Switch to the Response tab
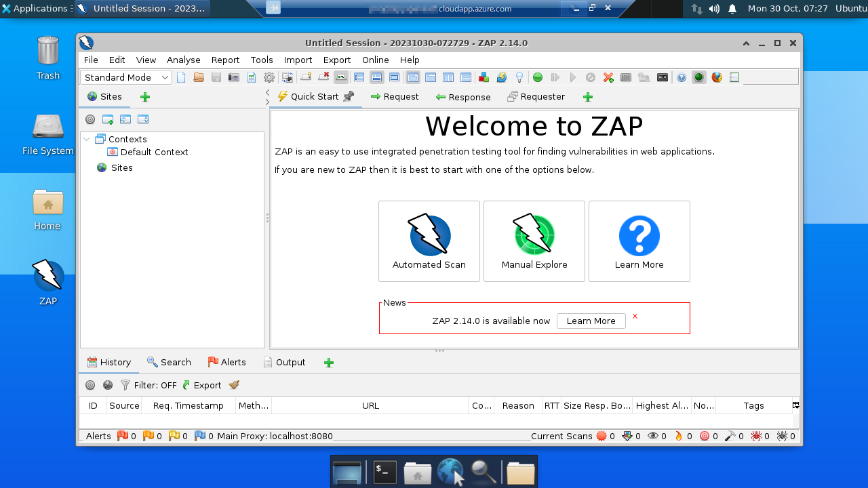868x488 pixels. (x=463, y=97)
